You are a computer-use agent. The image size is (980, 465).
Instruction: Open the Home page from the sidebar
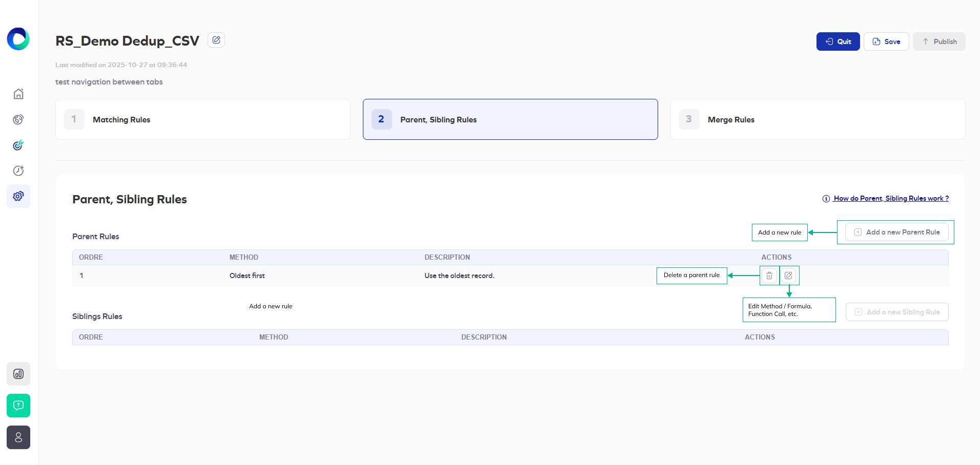tap(18, 94)
